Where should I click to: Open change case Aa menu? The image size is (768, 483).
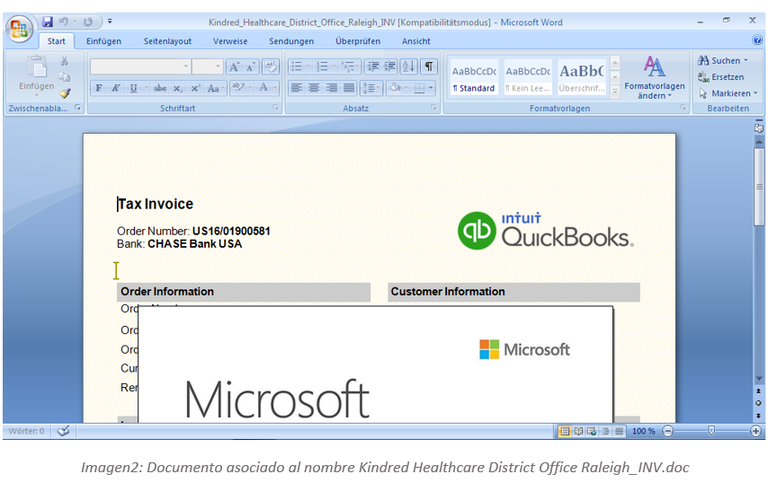point(215,88)
